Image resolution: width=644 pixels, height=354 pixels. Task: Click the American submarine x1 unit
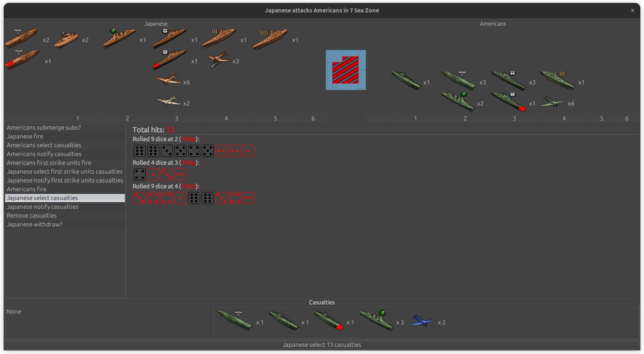click(406, 80)
